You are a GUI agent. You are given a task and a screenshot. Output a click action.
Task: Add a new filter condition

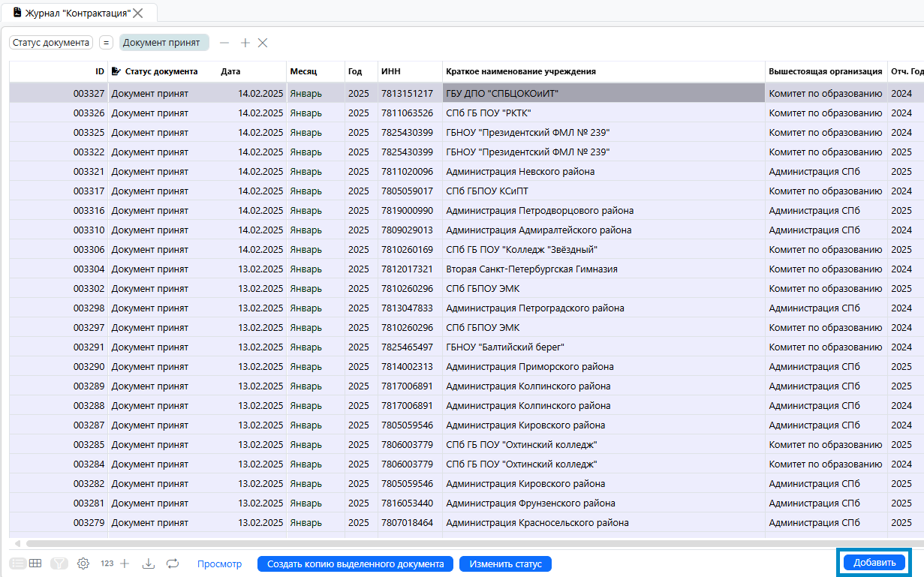coord(245,43)
